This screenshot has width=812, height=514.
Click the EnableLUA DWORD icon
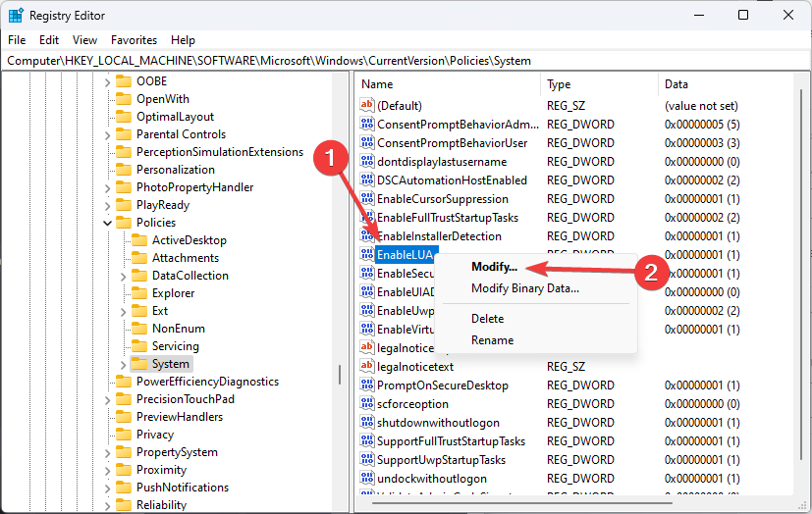[366, 254]
